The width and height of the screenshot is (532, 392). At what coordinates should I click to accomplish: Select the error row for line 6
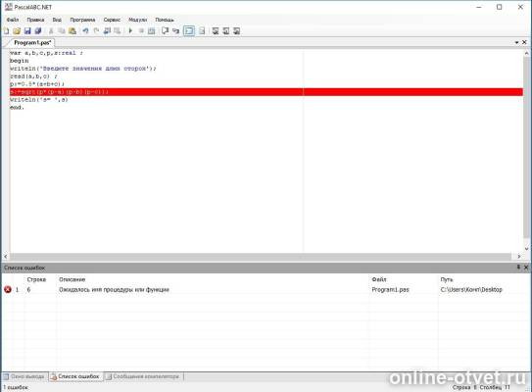point(265,289)
